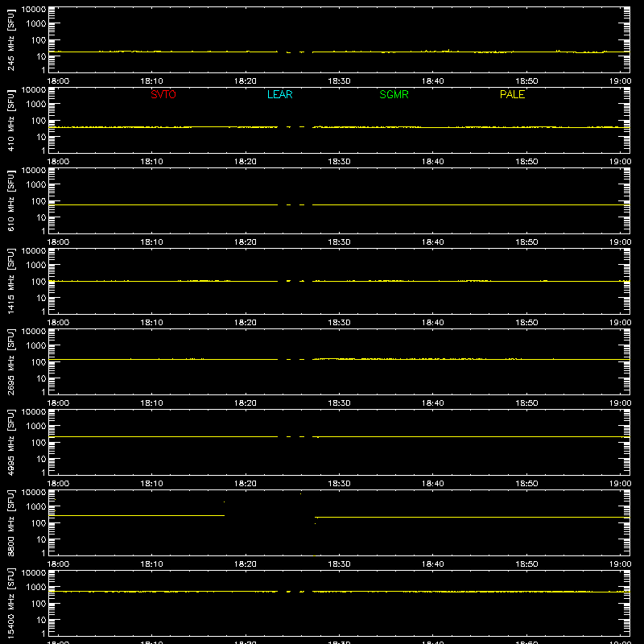Click the 410 MHz panel's 18:40 time label
The height and width of the screenshot is (644, 644).
(x=433, y=162)
